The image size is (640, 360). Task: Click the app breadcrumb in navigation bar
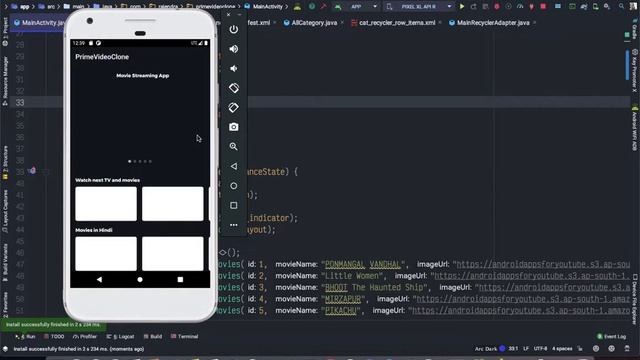tap(21, 7)
